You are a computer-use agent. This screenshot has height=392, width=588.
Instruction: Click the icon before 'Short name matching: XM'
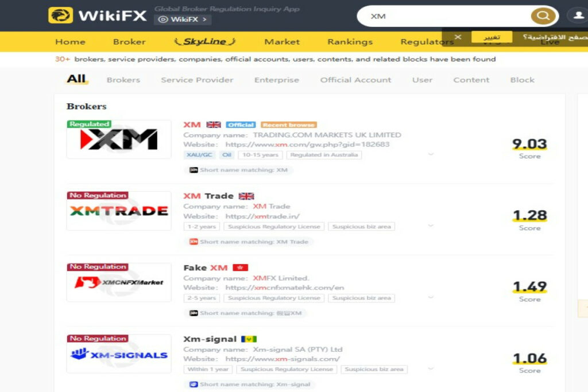coord(194,170)
